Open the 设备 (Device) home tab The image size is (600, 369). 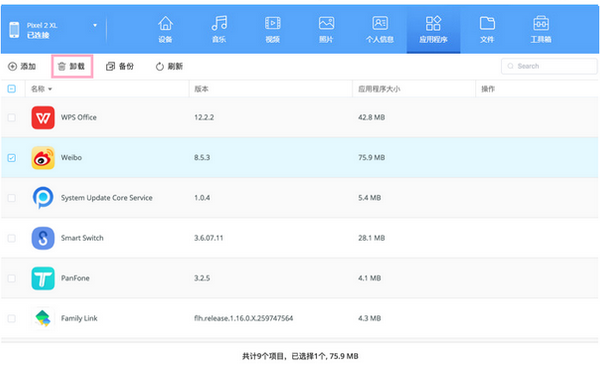pos(165,29)
